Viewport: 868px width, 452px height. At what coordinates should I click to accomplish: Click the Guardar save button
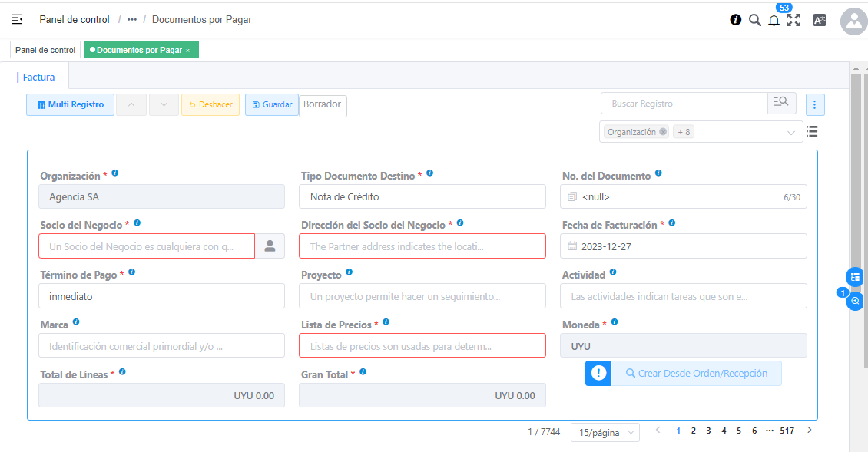(272, 104)
